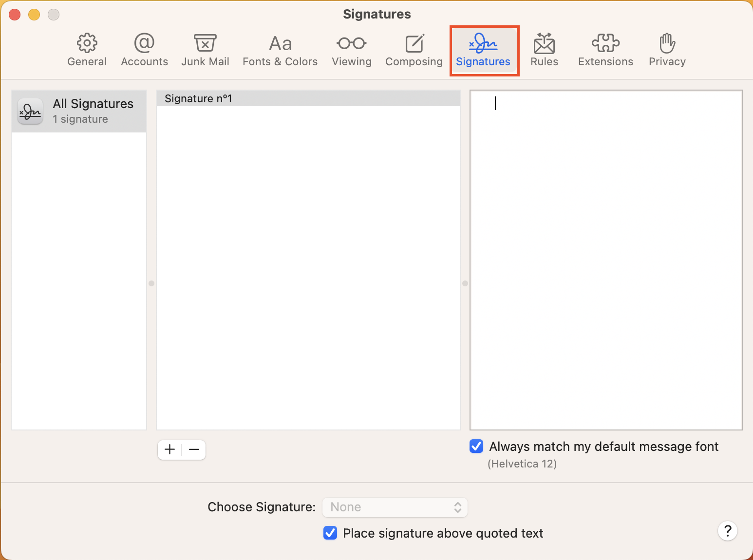Uncheck Place signature above quoted text
Image resolution: width=753 pixels, height=560 pixels.
[330, 533]
